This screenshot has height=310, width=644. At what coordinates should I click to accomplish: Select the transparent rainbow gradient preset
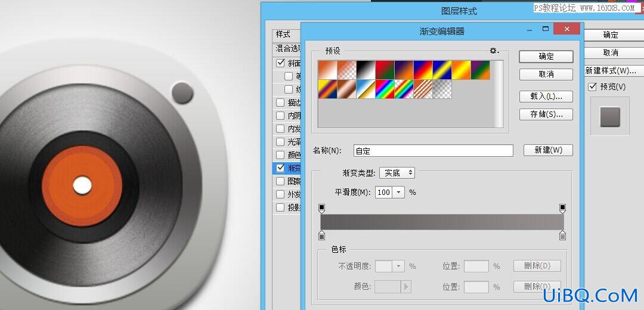[404, 89]
